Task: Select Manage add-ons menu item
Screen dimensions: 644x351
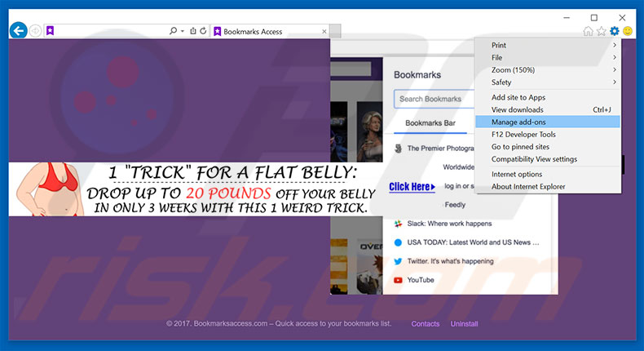Action: click(548, 122)
